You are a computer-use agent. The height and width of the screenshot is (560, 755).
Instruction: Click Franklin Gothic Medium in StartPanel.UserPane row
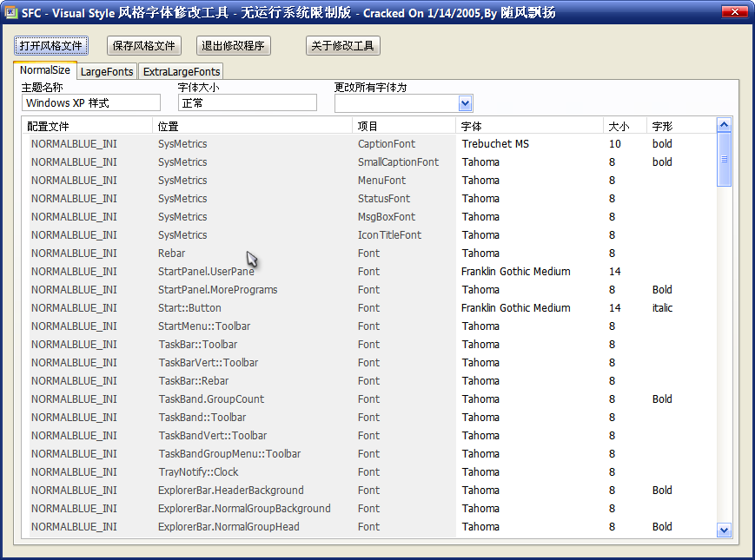[516, 272]
